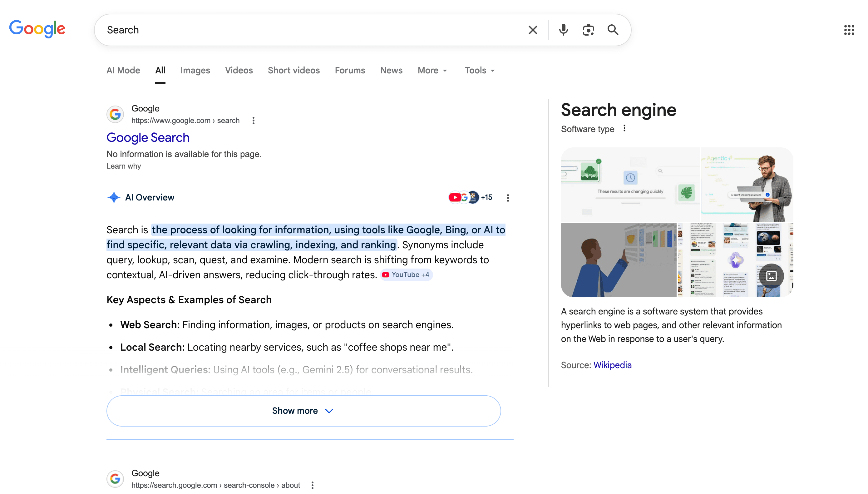The width and height of the screenshot is (868, 494).
Task: Open more options beside Software type
Action: (624, 128)
